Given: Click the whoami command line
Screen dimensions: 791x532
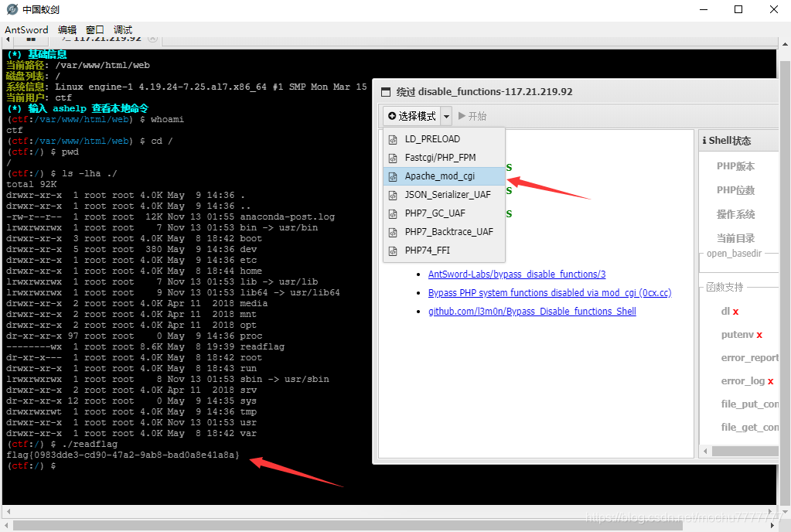Looking at the screenshot, I should pos(95,120).
